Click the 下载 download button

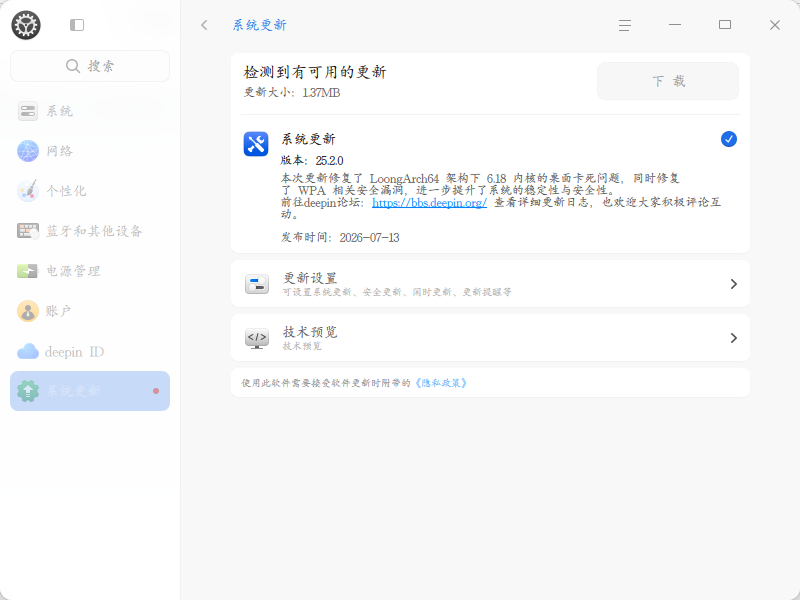click(668, 81)
